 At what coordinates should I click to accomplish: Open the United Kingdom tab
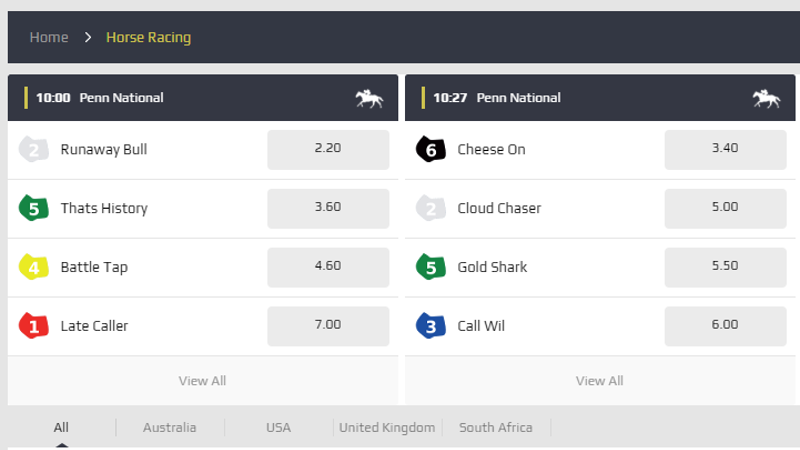387,428
